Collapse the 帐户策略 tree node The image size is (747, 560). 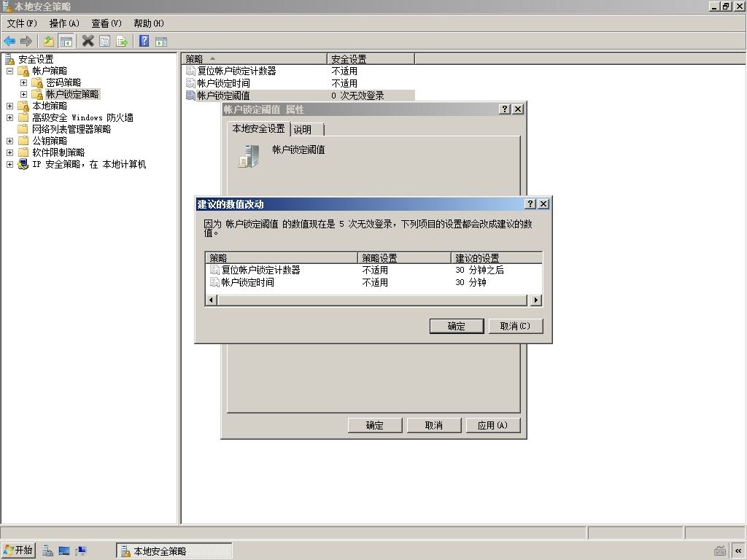pyautogui.click(x=9, y=71)
